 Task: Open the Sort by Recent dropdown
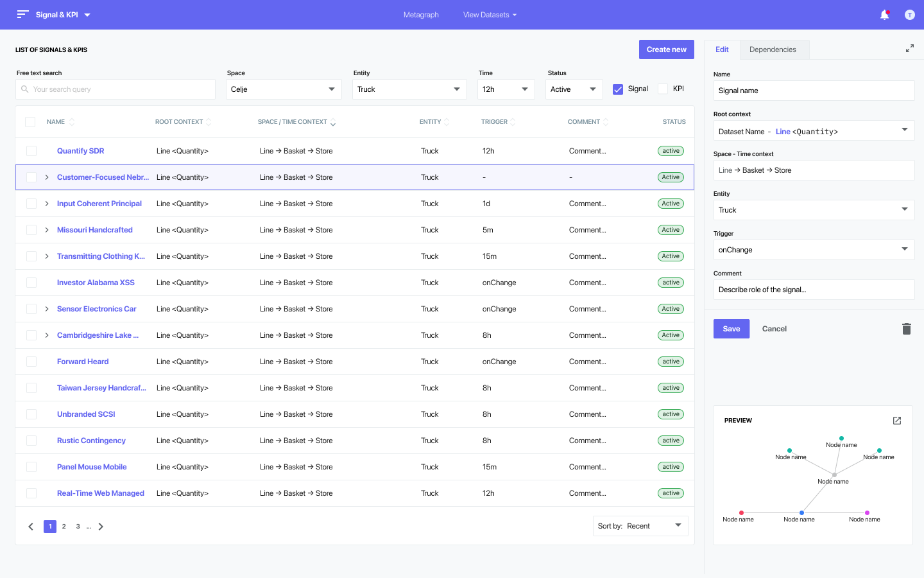640,526
